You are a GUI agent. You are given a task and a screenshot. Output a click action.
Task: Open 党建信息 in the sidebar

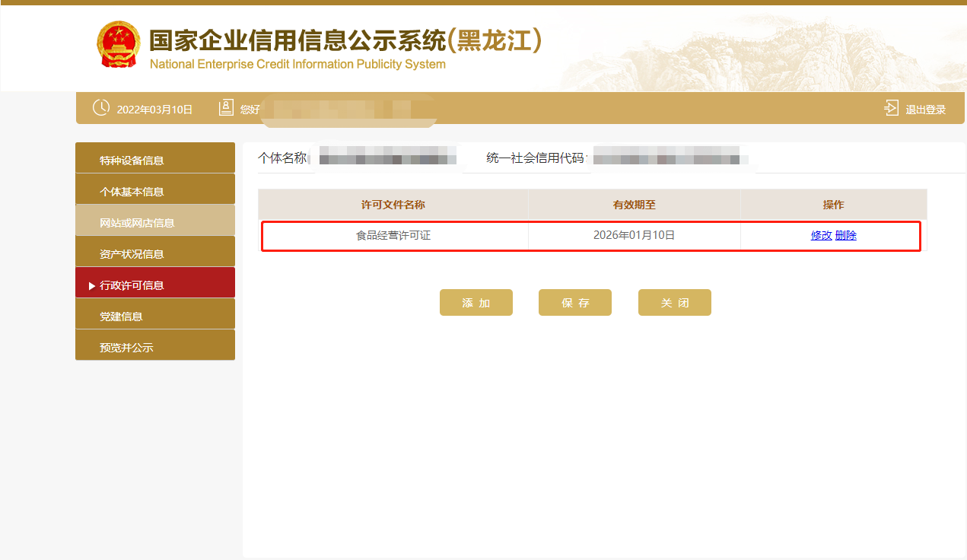155,314
